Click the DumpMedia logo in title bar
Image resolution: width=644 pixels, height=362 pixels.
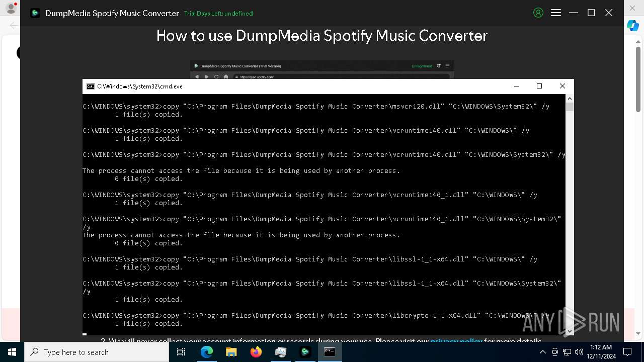pos(35,13)
